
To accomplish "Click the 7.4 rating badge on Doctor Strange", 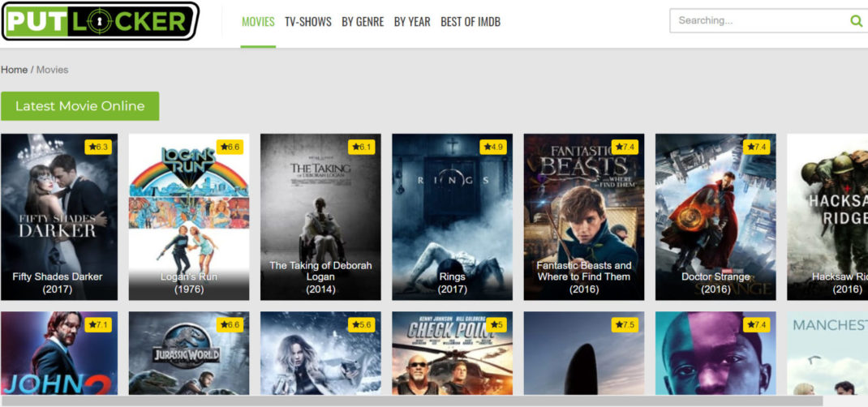I will [757, 147].
